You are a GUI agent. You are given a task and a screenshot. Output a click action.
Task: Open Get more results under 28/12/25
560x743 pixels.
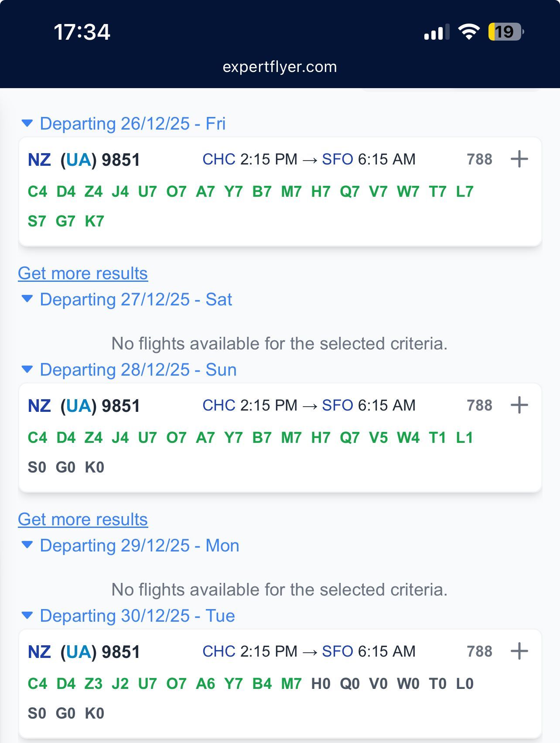83,520
